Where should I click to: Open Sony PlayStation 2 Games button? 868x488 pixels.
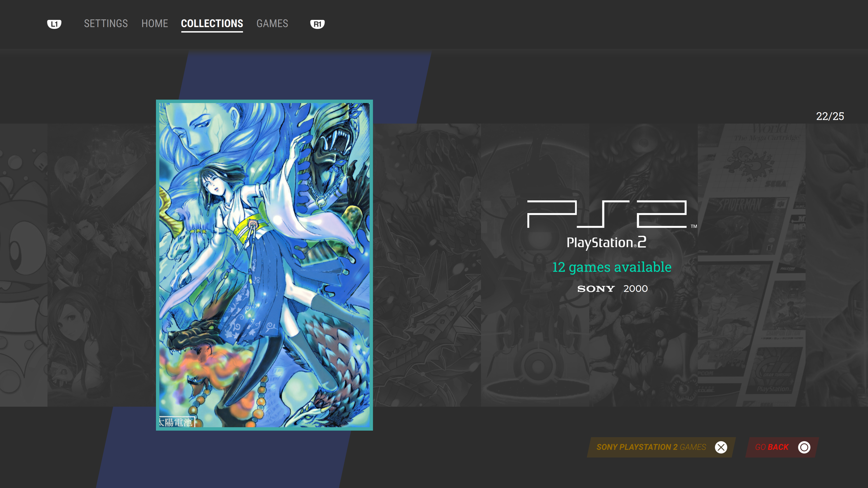[661, 447]
